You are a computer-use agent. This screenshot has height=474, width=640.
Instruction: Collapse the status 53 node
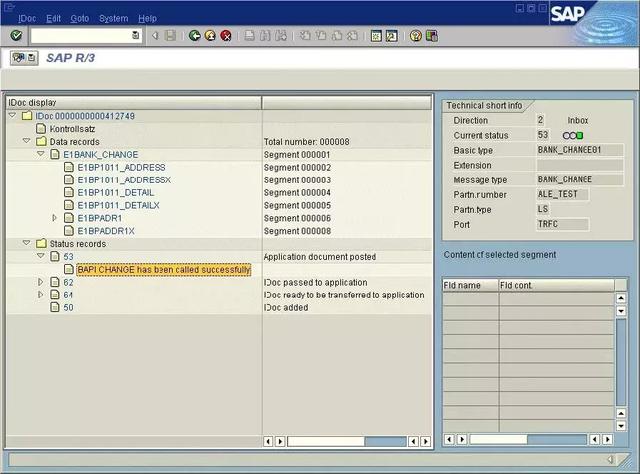click(41, 256)
